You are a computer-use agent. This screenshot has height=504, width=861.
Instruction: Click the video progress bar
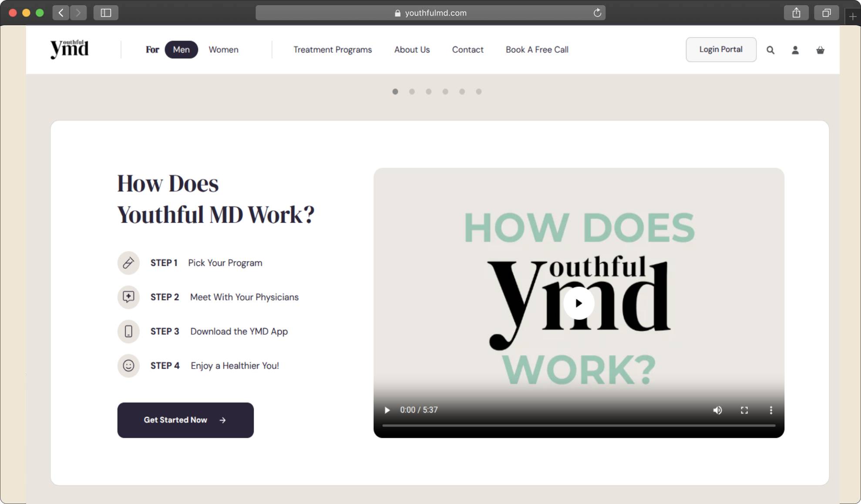(578, 425)
